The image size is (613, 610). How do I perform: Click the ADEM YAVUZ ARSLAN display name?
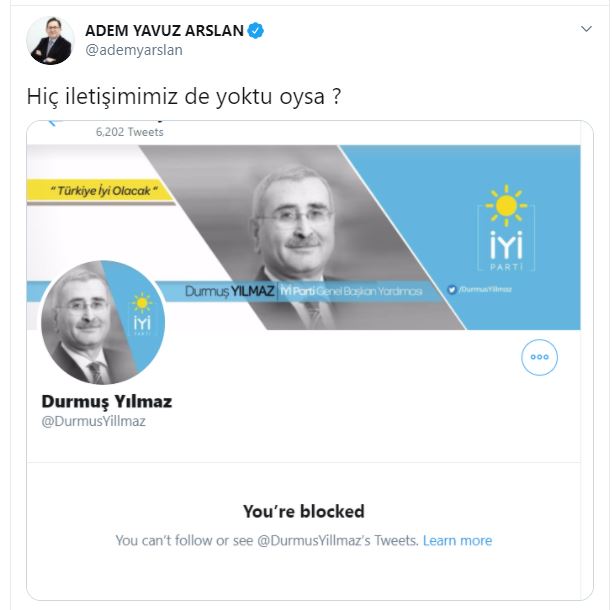click(x=164, y=30)
